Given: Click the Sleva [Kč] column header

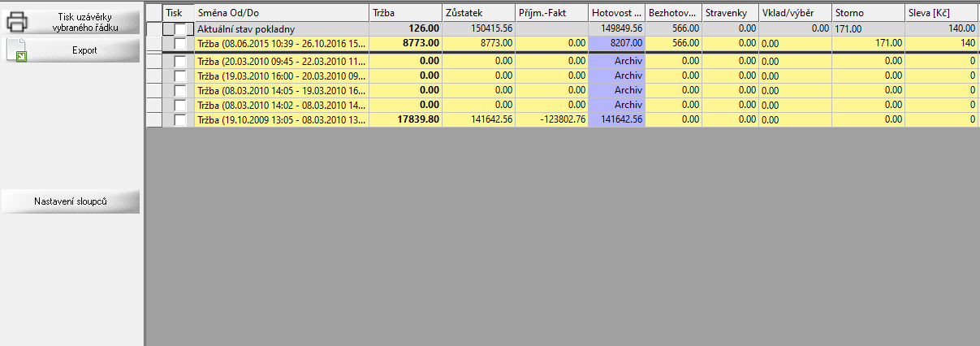Looking at the screenshot, I should pos(940,13).
